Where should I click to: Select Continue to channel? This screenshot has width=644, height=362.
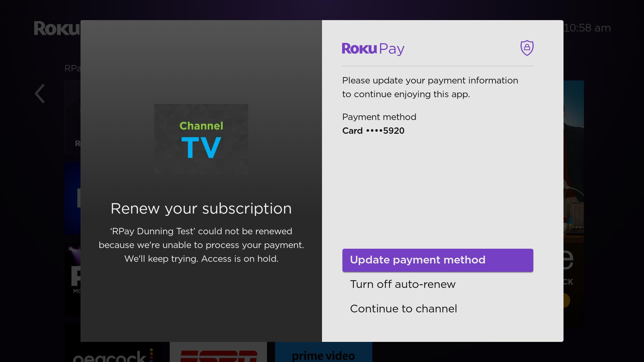(x=403, y=308)
